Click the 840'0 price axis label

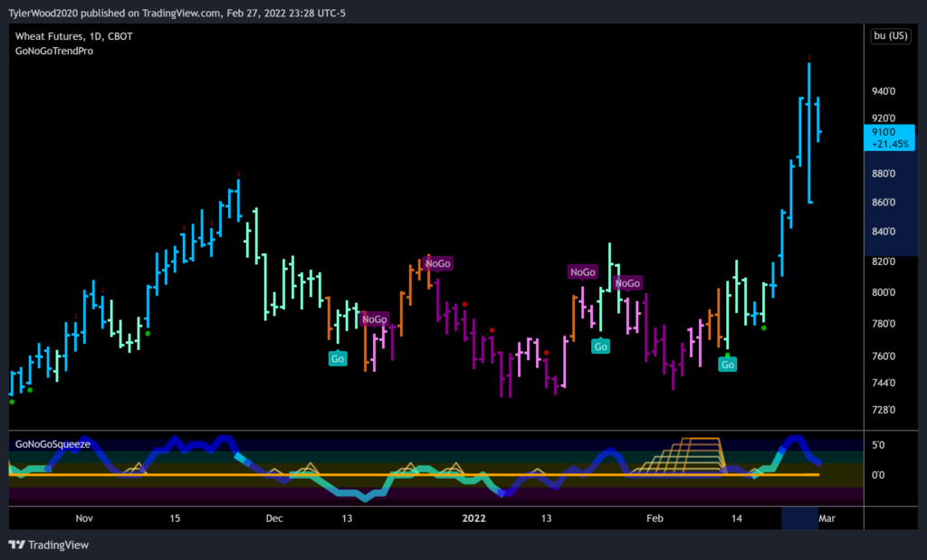884,231
